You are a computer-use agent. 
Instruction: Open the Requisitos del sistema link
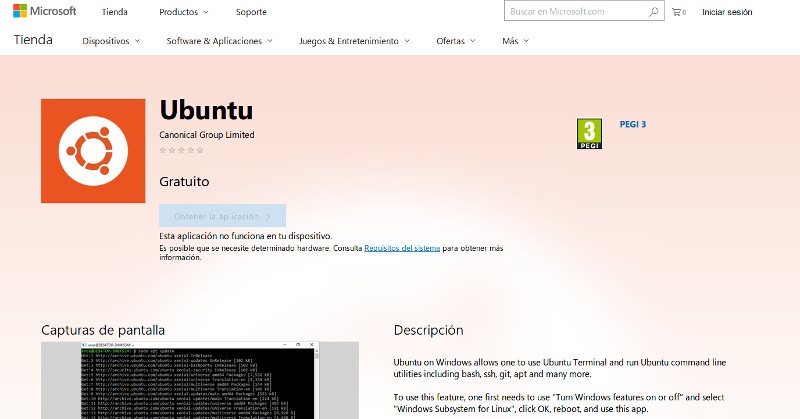401,247
